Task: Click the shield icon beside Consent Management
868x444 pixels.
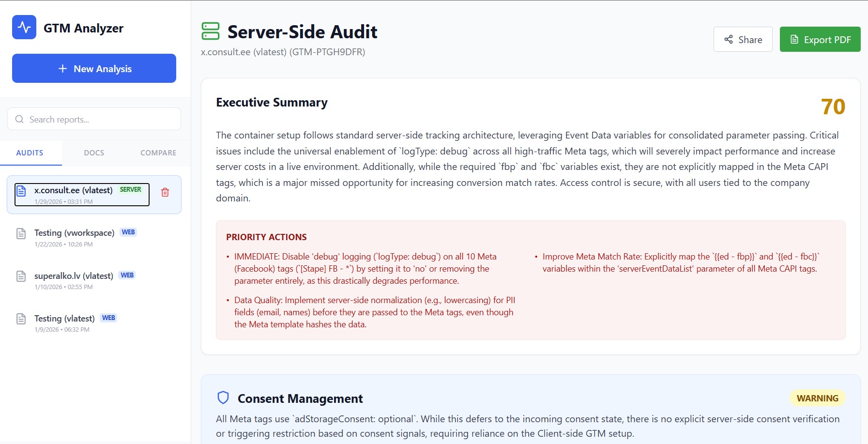Action: pos(223,398)
